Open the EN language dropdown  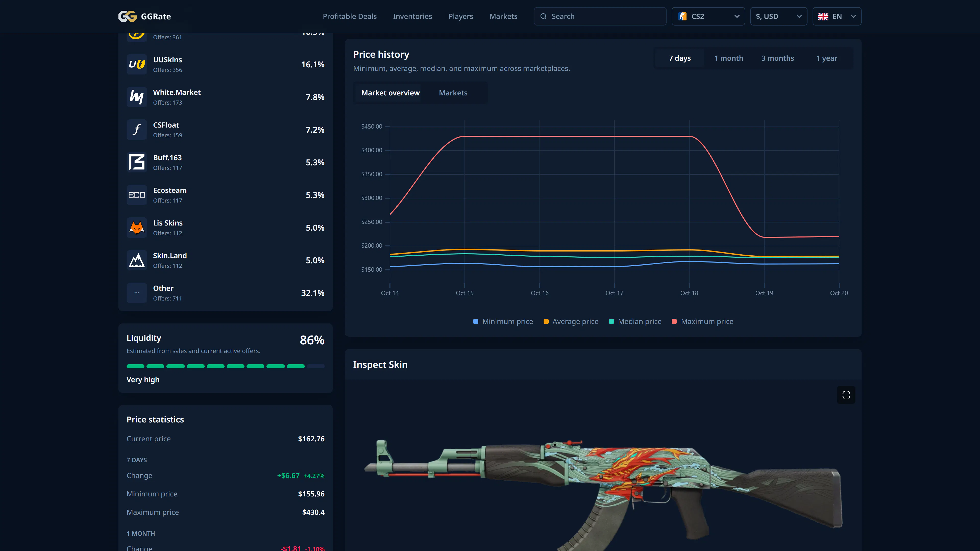click(x=837, y=16)
